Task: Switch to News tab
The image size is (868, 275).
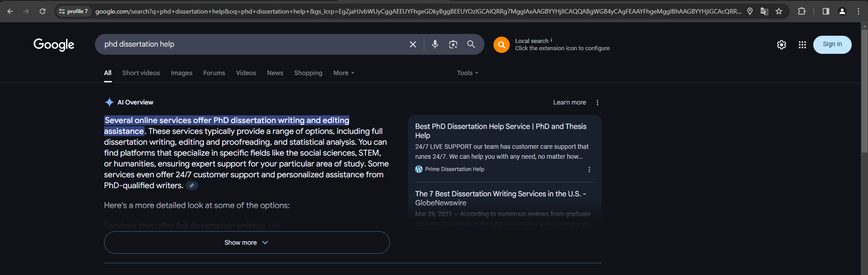Action: point(275,73)
